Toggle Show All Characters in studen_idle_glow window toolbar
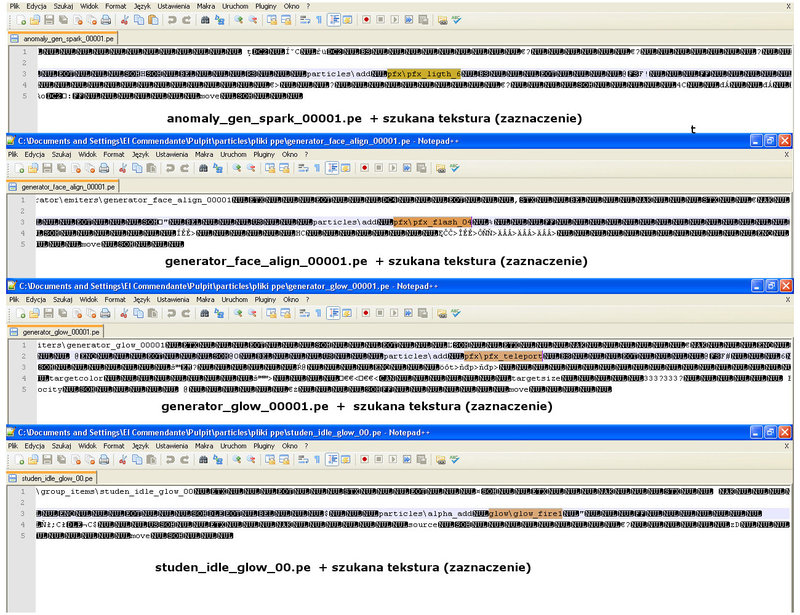The image size is (800, 615). click(318, 458)
